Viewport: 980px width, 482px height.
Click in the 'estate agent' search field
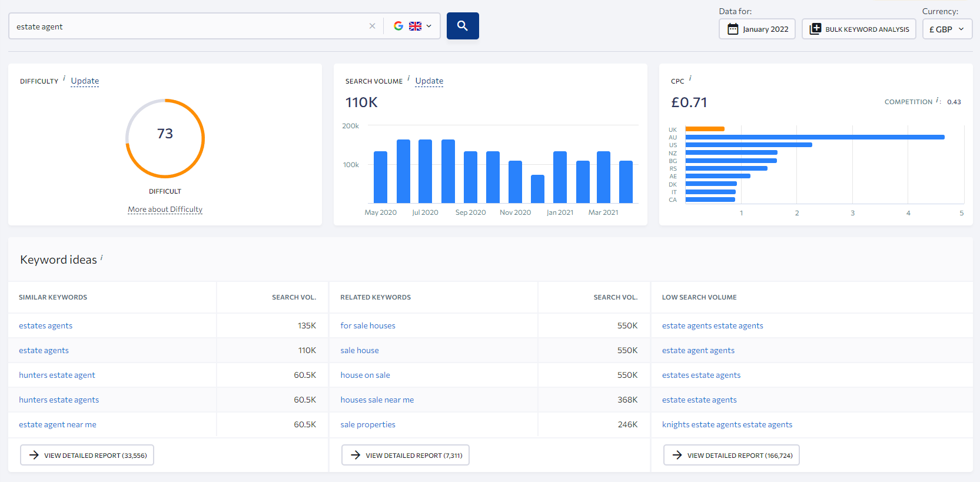click(x=188, y=26)
